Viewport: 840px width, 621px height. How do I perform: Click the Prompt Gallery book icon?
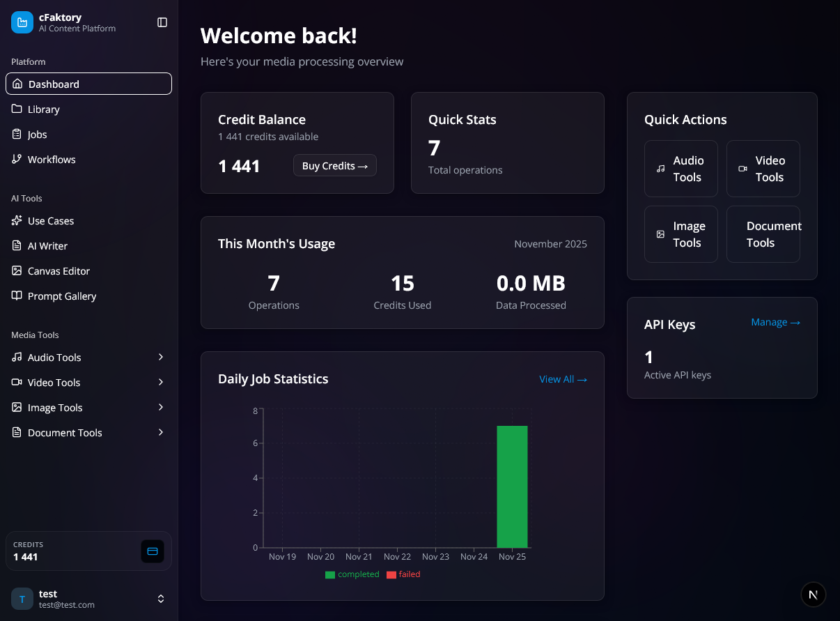click(x=16, y=296)
